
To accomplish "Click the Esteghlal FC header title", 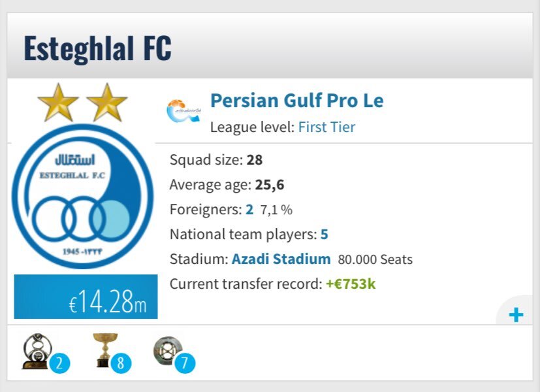I will (97, 48).
